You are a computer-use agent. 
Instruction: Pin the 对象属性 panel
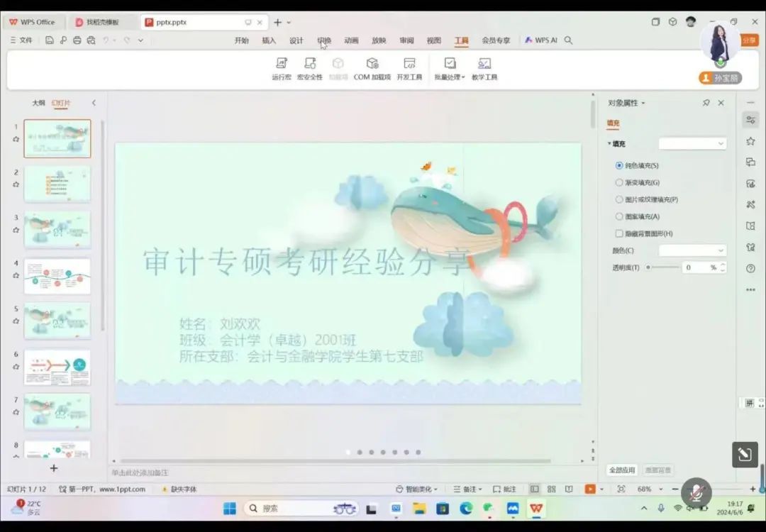[706, 103]
